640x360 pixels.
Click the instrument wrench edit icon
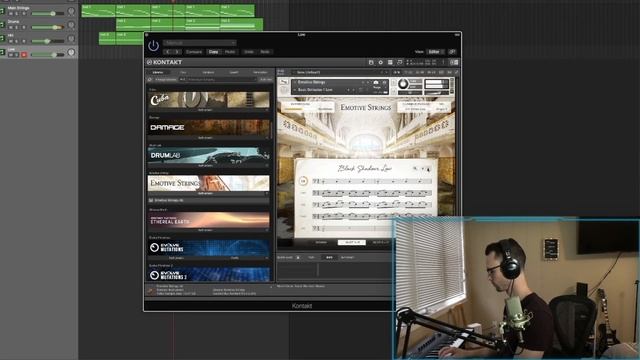[284, 82]
